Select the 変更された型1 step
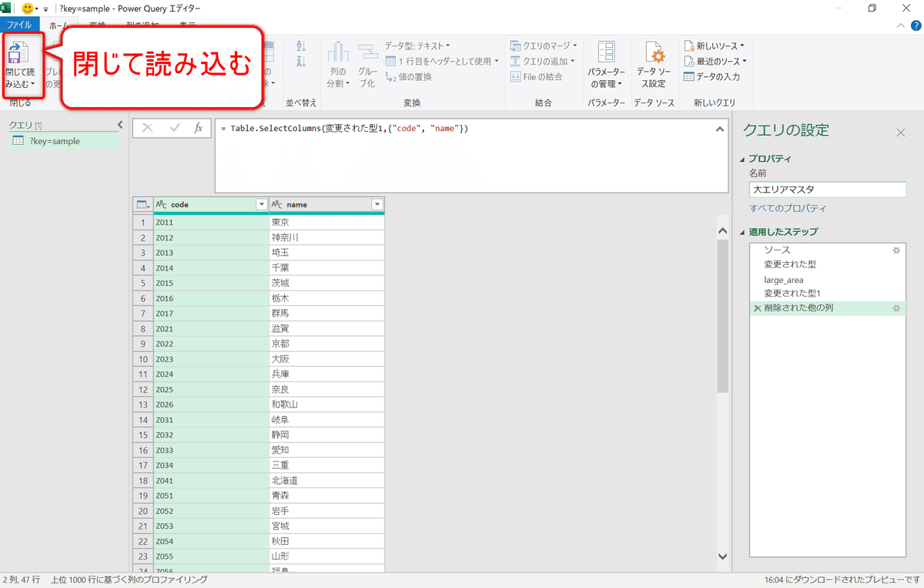This screenshot has width=924, height=588. click(x=828, y=294)
